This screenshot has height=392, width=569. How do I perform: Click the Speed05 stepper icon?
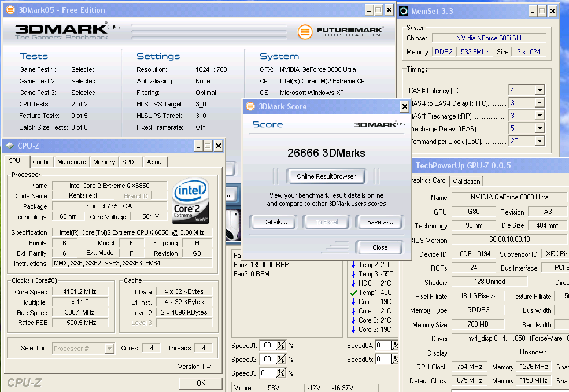[x=395, y=360]
